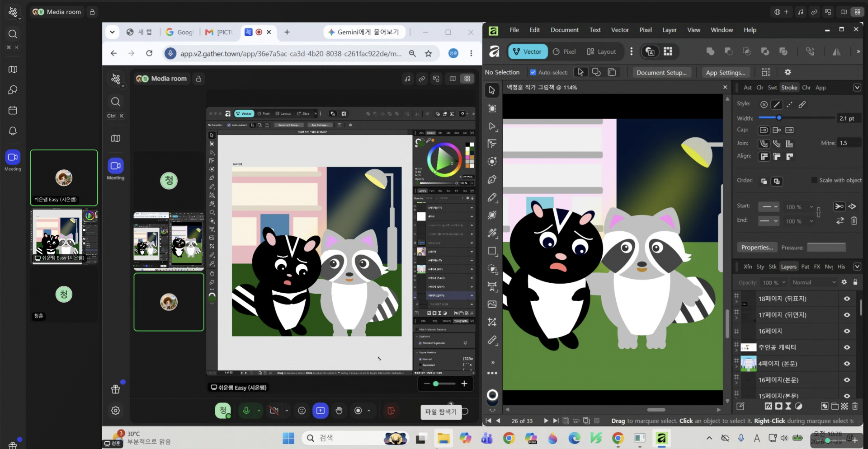The image size is (868, 449).
Task: Click the layer lock icon beside blend mode
Action: click(855, 282)
